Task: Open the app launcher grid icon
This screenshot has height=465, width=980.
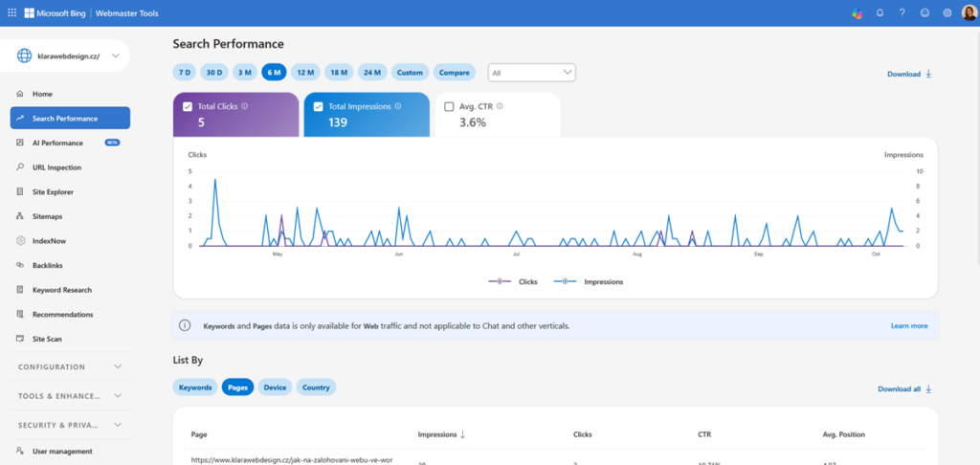Action: [x=11, y=12]
